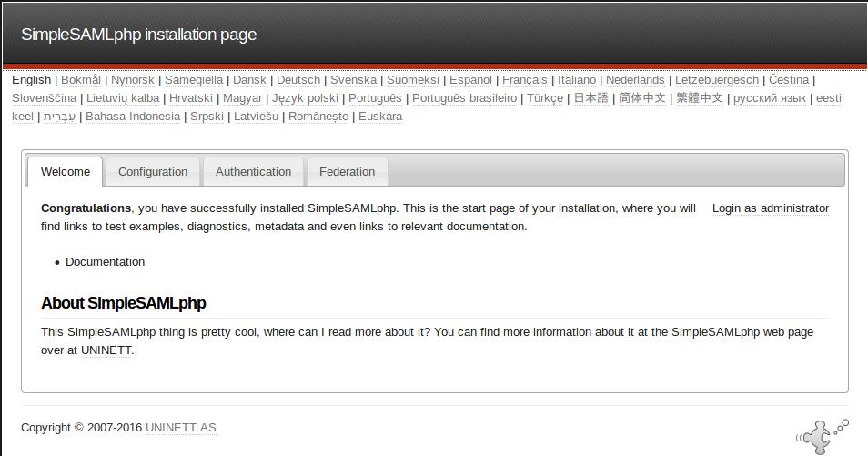Switch language to Svenska
The height and width of the screenshot is (456, 868).
click(354, 80)
